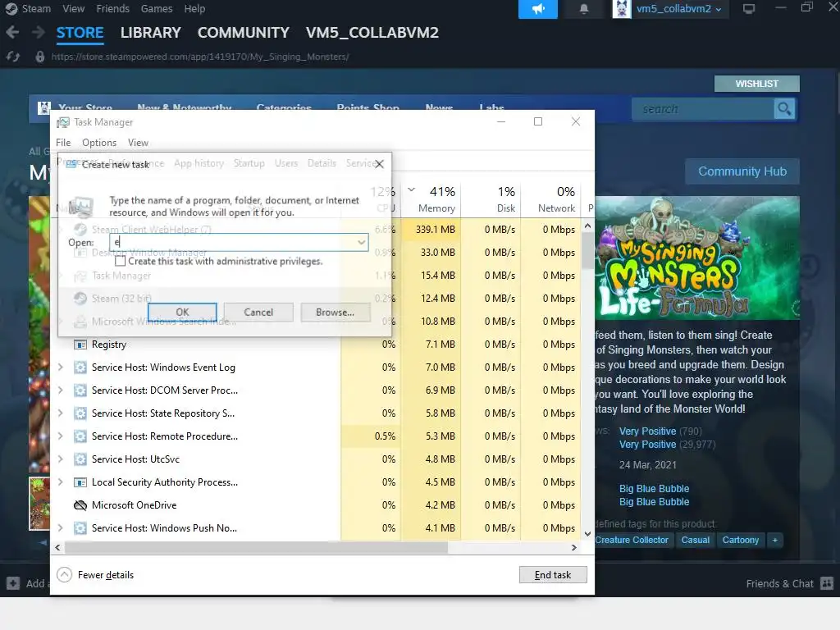Click Service Host: UtcSvc gear icon
This screenshot has height=630, width=840.
click(x=80, y=459)
